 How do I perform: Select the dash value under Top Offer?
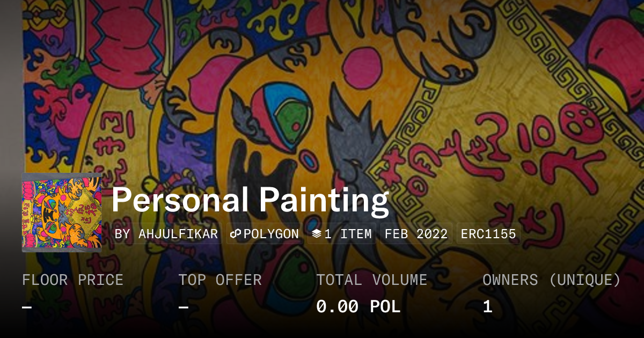tap(184, 307)
